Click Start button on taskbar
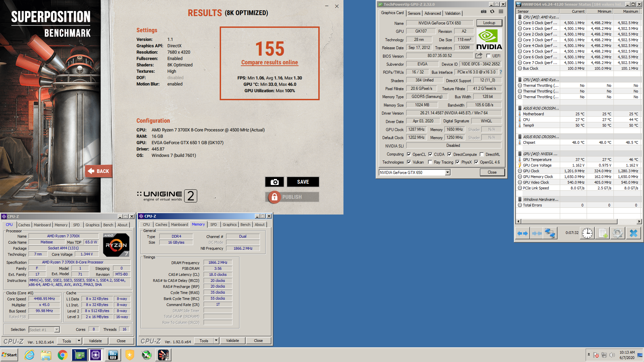Image resolution: width=644 pixels, height=362 pixels. pos(9,355)
